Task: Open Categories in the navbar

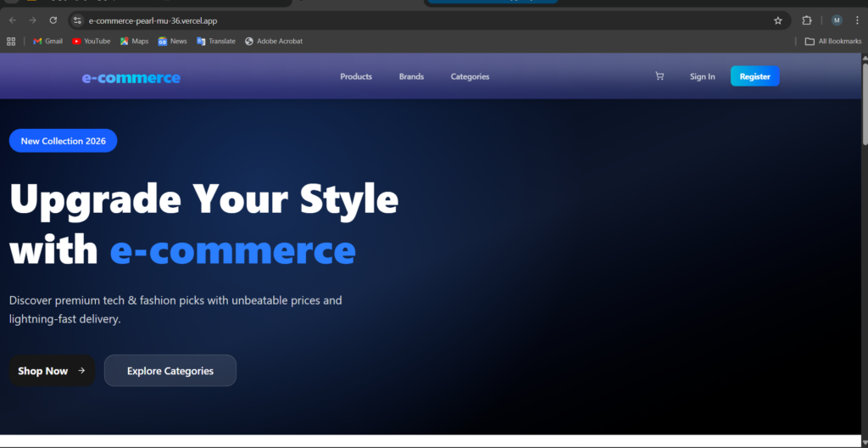Action: pyautogui.click(x=470, y=76)
